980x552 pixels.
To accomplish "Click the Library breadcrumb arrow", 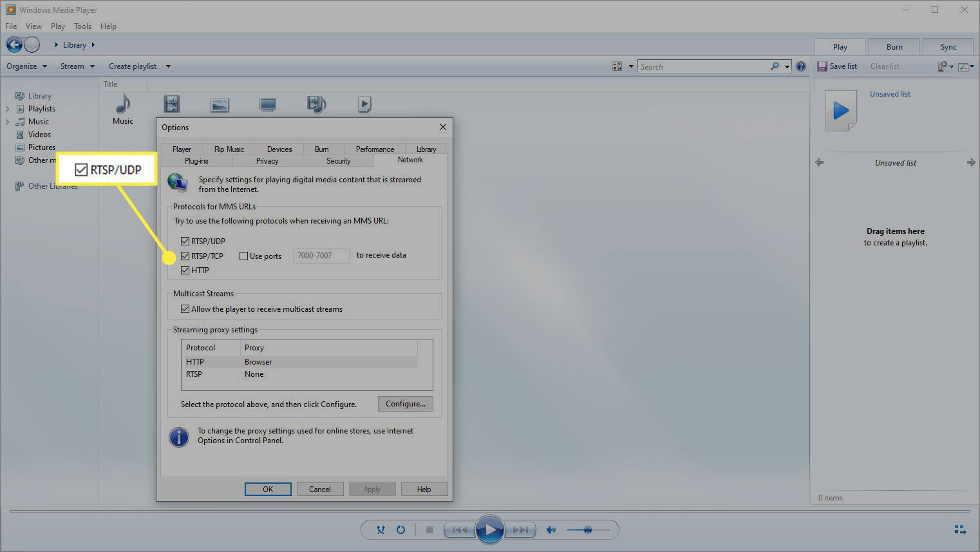I will [x=93, y=44].
